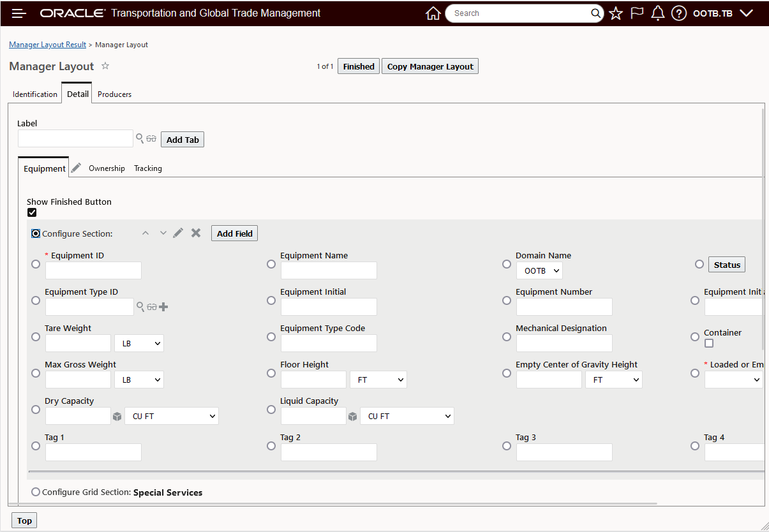Move Configure Section down arrow

pyautogui.click(x=163, y=233)
